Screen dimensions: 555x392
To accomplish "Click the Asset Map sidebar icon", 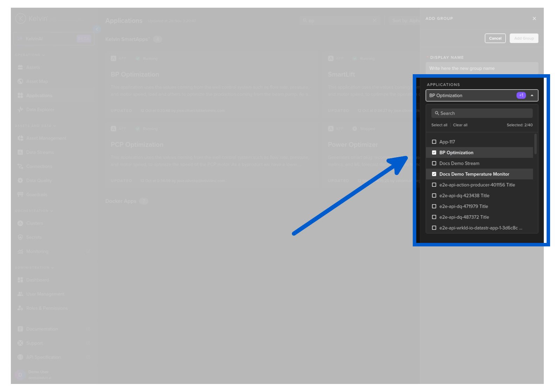I will coord(20,82).
